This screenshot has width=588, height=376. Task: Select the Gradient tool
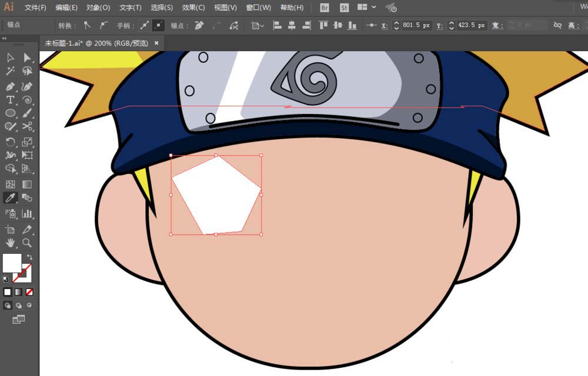[27, 184]
